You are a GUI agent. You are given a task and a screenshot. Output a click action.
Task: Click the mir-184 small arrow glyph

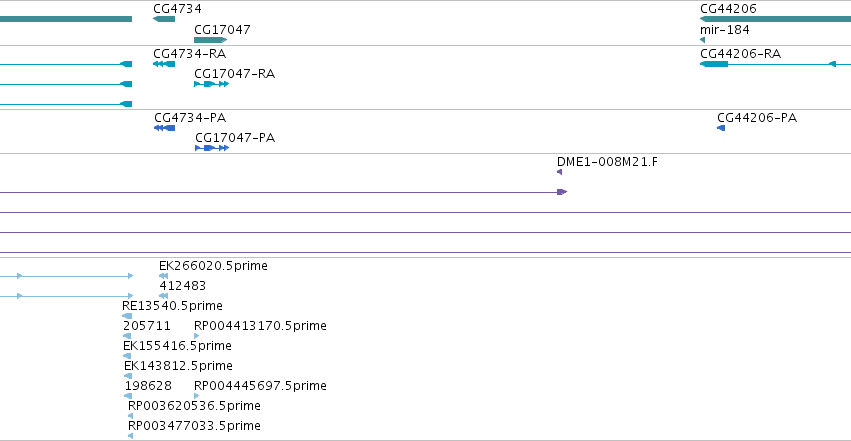(703, 40)
